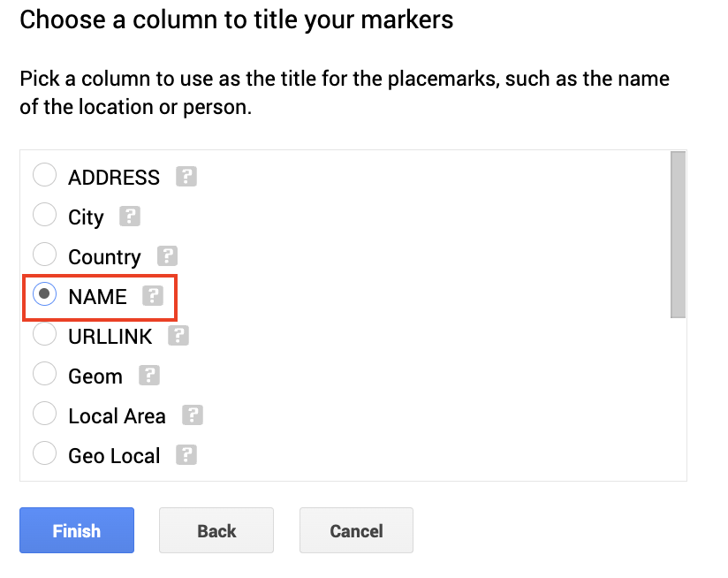This screenshot has height=578, width=728.
Task: View help for the Geom column
Action: coord(149,376)
